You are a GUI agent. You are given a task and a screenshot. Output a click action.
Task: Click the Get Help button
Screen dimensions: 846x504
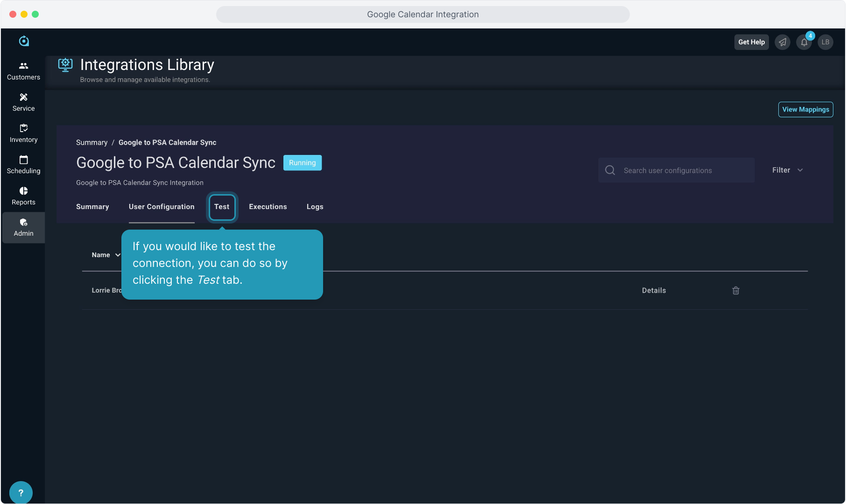[x=751, y=42]
